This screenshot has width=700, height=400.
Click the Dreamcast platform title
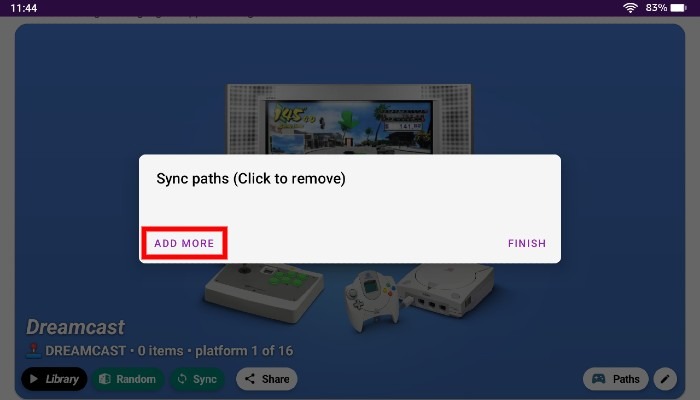[x=75, y=327]
